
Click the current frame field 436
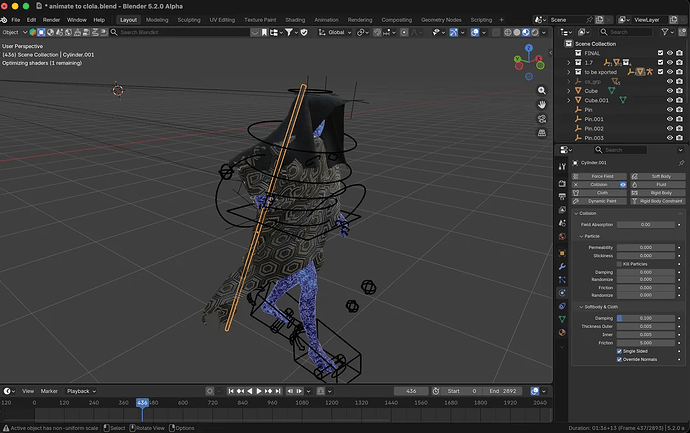(411, 391)
